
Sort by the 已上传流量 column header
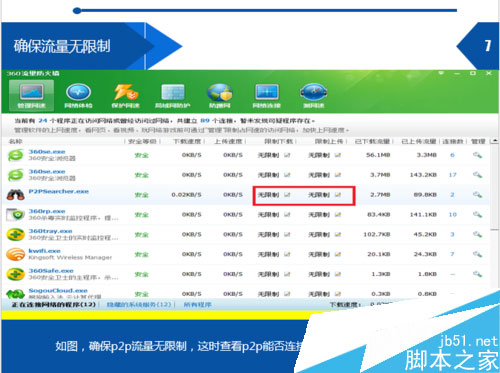[419, 141]
